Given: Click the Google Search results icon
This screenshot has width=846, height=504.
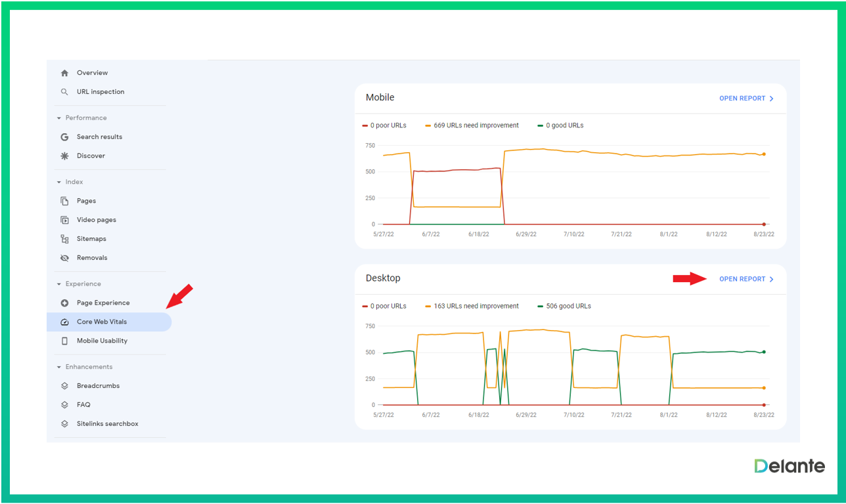Looking at the screenshot, I should coord(64,137).
